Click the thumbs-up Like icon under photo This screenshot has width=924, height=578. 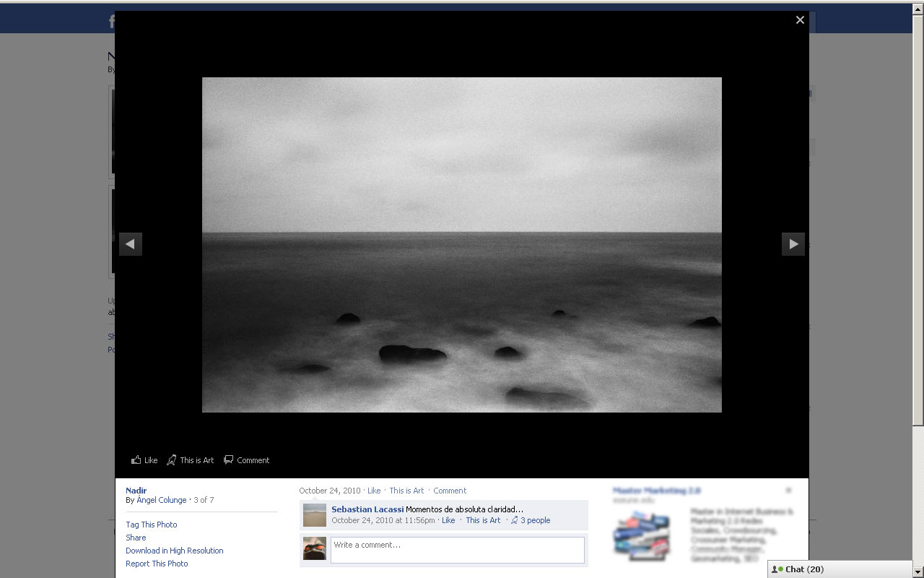(136, 460)
